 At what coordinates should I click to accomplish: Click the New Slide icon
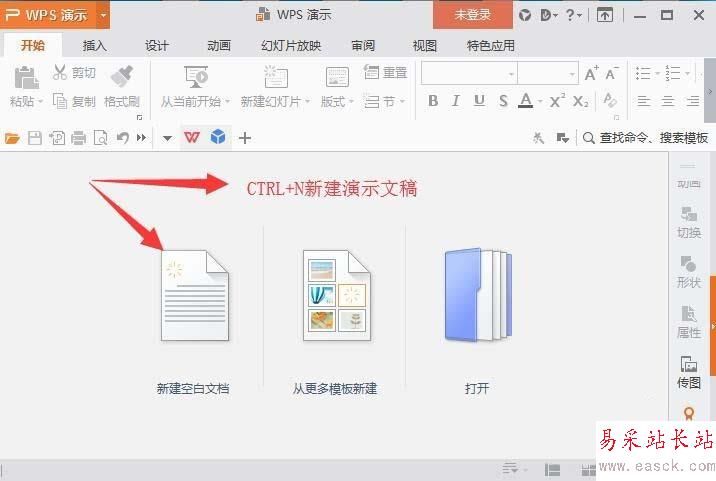275,76
